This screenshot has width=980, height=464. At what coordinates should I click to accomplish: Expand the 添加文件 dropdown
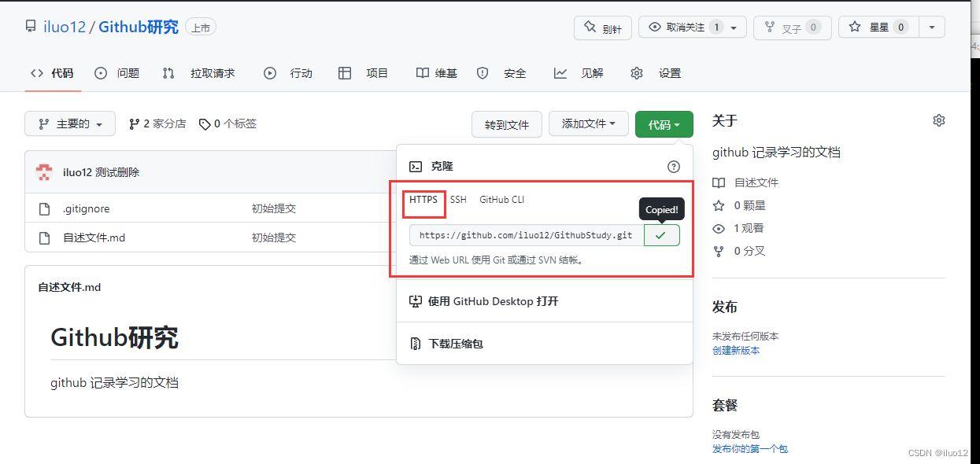coord(588,124)
